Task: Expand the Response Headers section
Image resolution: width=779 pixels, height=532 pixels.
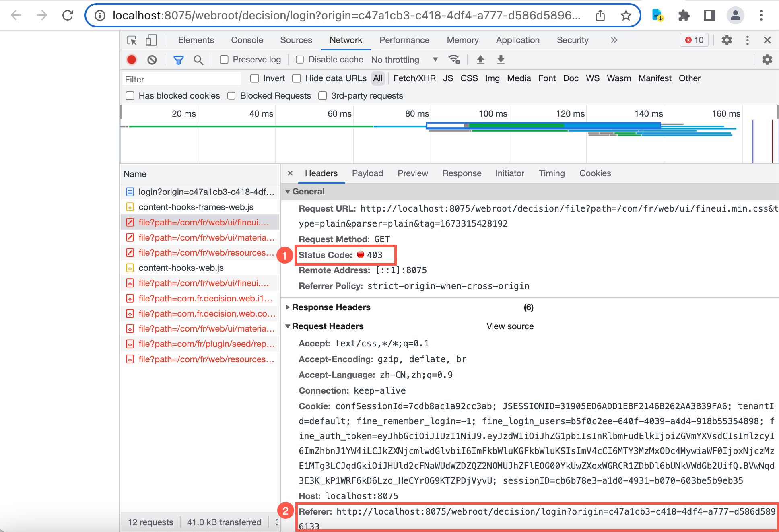Action: coord(288,307)
